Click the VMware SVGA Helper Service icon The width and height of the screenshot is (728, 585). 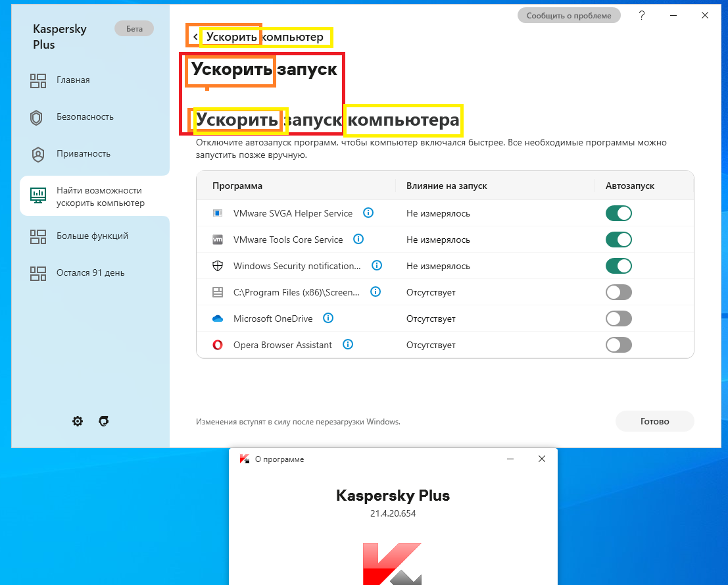tap(217, 213)
